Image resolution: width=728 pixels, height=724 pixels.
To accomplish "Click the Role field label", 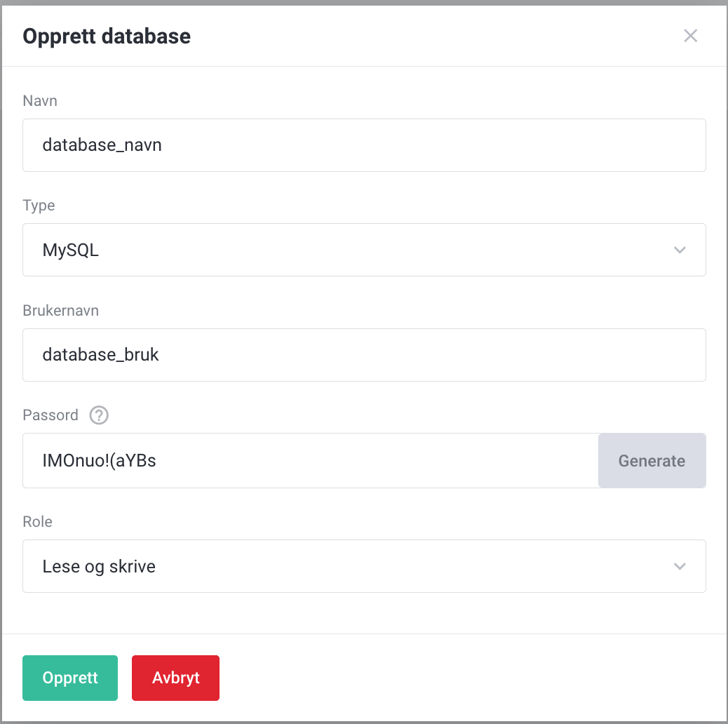I will coord(37,522).
